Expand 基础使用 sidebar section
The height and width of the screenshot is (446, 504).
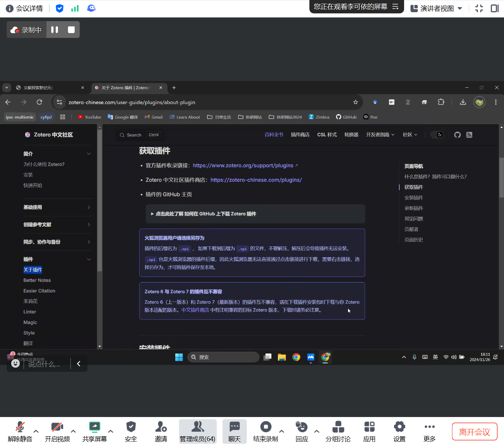pyautogui.click(x=58, y=207)
